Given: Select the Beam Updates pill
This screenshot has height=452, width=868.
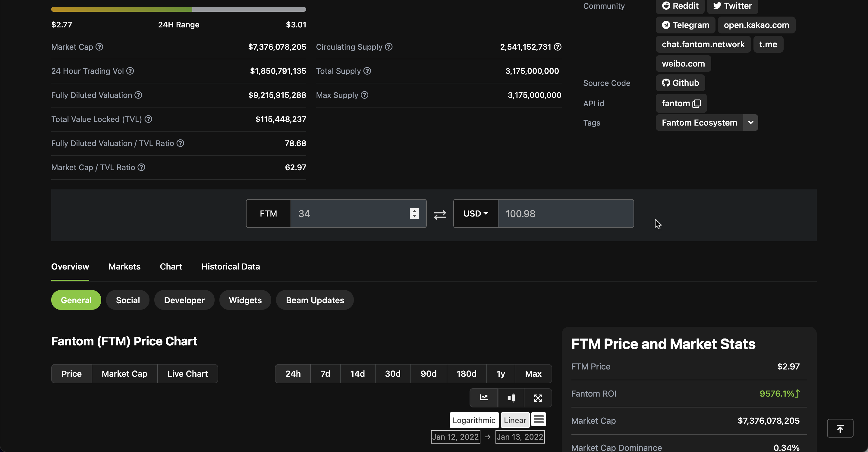Looking at the screenshot, I should (315, 300).
